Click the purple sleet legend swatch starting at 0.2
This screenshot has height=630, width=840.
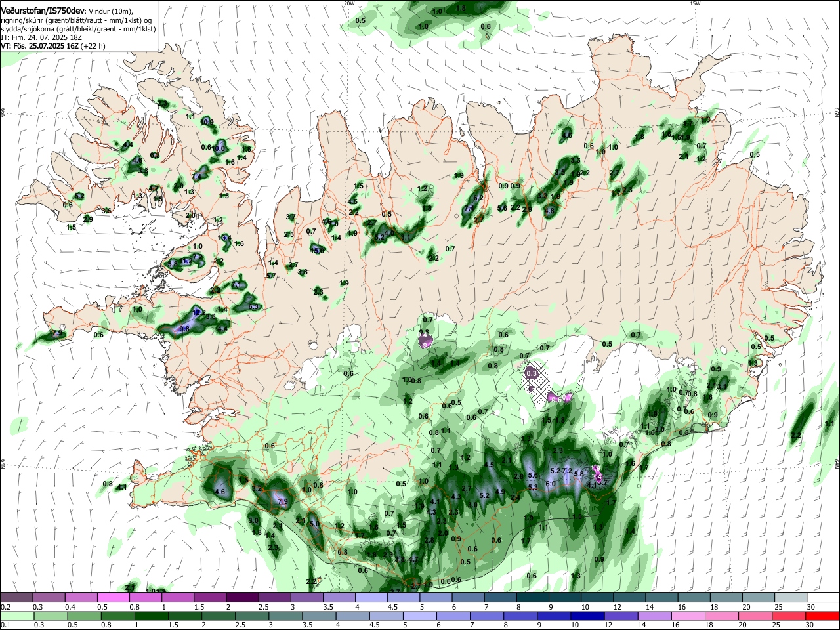click(x=16, y=598)
